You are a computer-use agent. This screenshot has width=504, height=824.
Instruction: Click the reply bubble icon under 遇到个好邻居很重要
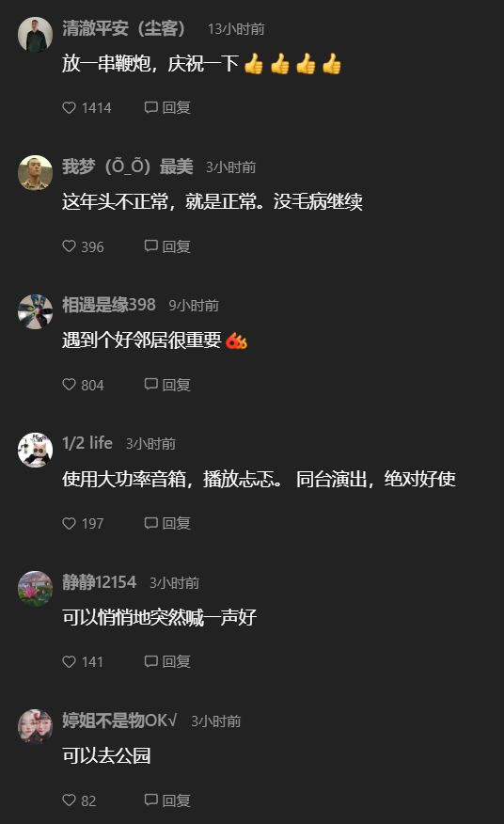[x=150, y=385]
